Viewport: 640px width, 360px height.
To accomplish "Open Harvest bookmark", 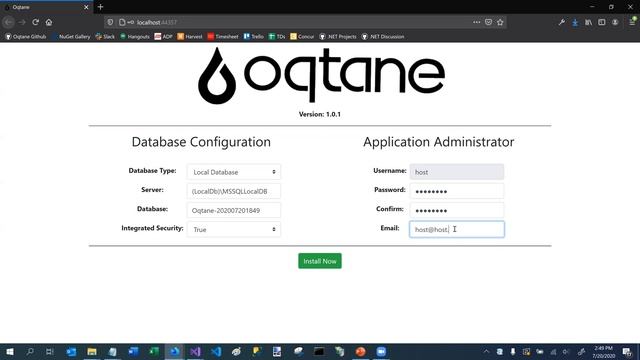I will coord(190,37).
